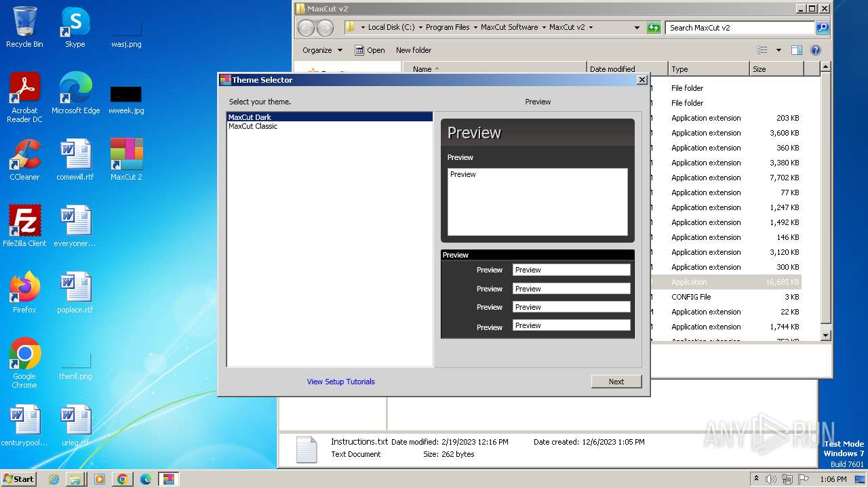Screen dimensions: 868x488
Task: Expand the view options dropdown arrow
Action: (778, 50)
